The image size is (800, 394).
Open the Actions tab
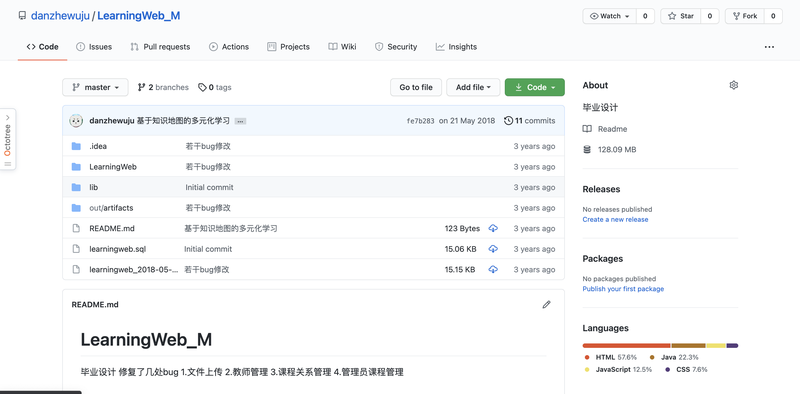pyautogui.click(x=229, y=46)
